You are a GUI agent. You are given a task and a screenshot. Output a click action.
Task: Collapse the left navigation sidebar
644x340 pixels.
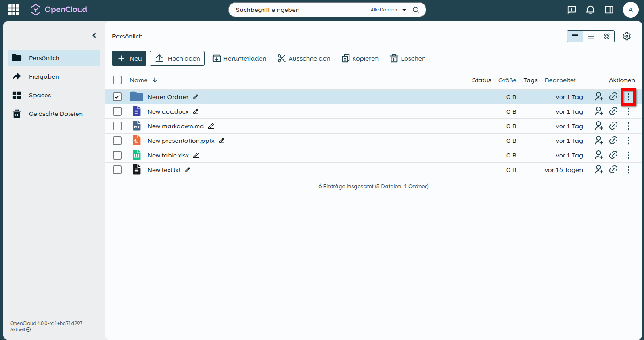(94, 35)
